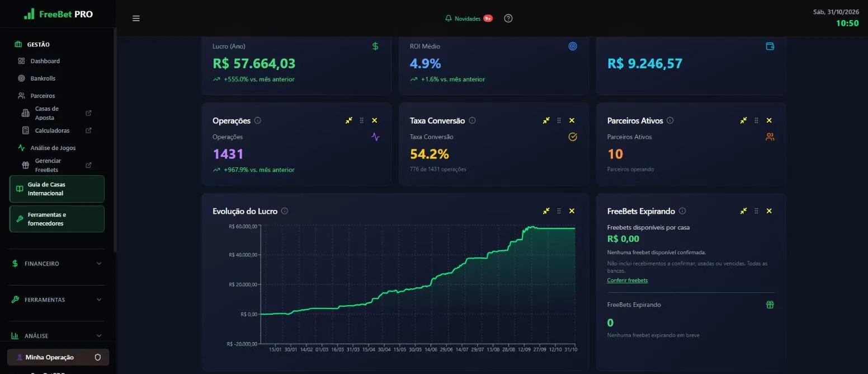Minimize the FreeBets Expirando card
The width and height of the screenshot is (868, 374).
[743, 211]
